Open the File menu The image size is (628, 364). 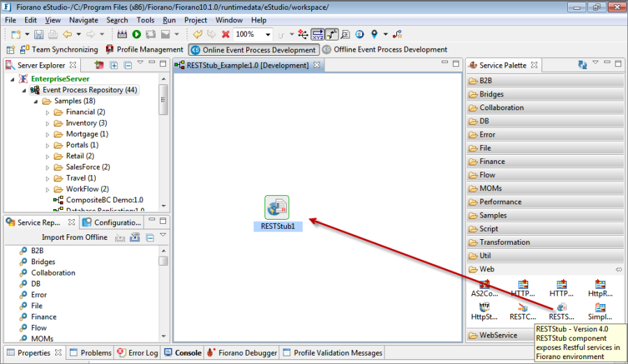[10, 20]
